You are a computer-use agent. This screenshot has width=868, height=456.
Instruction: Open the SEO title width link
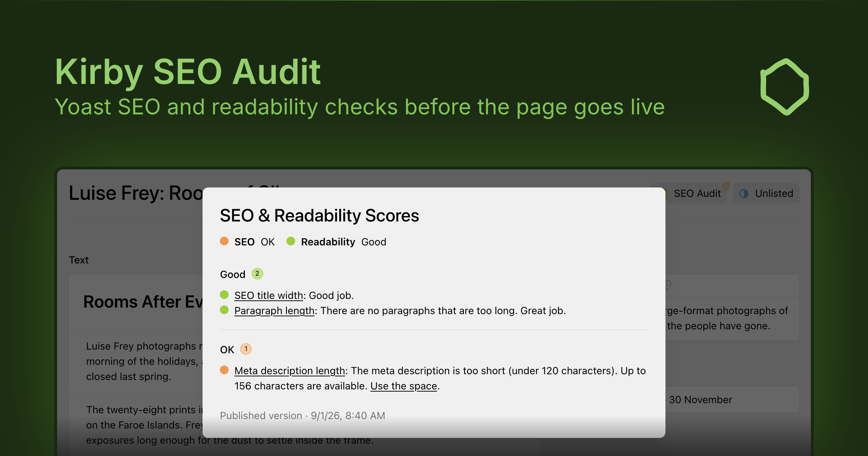click(268, 296)
